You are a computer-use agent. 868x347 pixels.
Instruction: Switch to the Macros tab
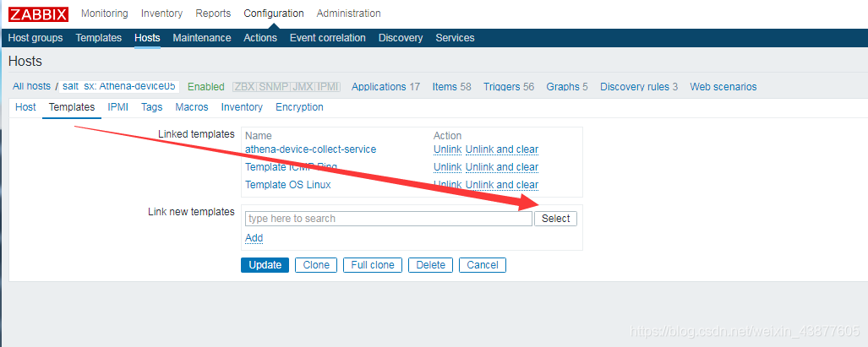click(x=192, y=107)
